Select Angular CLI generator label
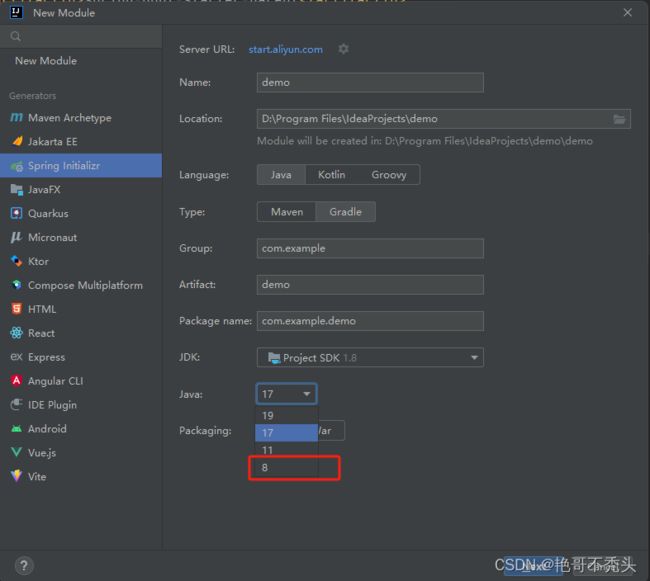The width and height of the screenshot is (650, 581). click(x=56, y=381)
